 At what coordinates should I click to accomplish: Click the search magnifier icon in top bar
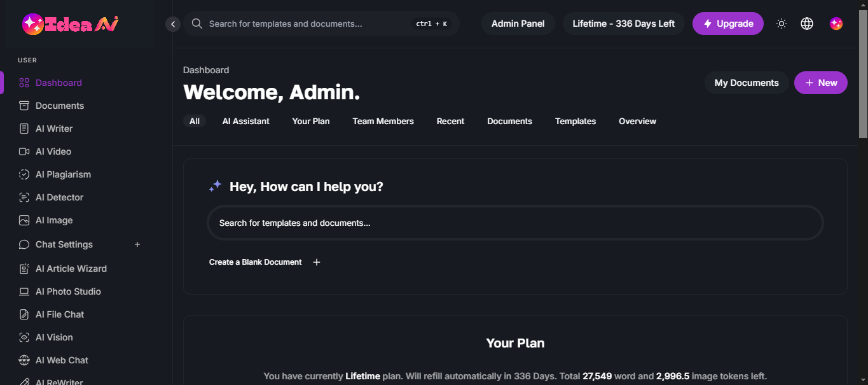click(197, 24)
